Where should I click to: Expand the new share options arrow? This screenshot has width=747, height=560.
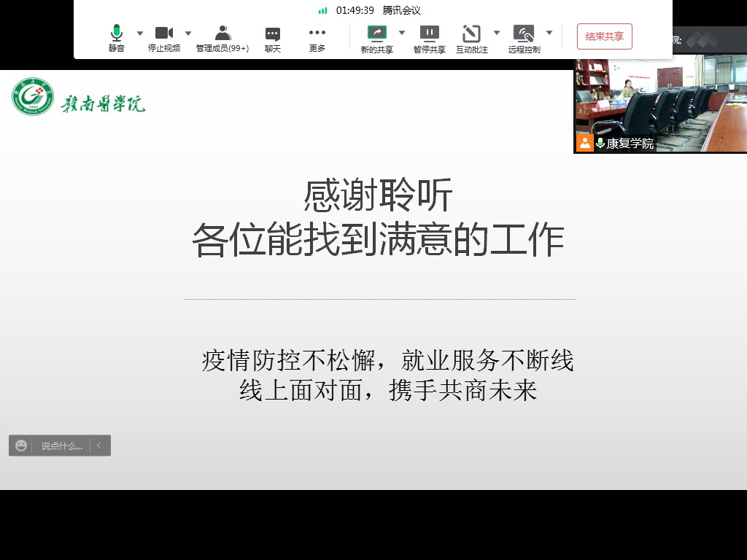(401, 33)
